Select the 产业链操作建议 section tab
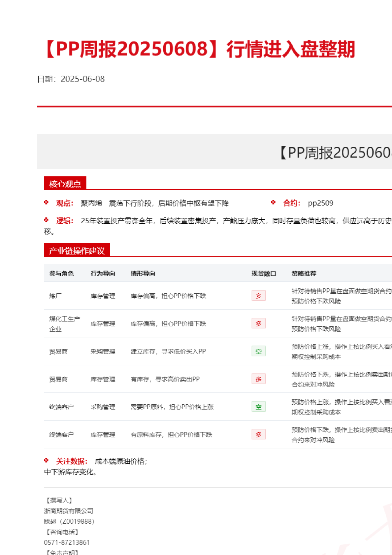The height and width of the screenshot is (555, 392). (77, 250)
